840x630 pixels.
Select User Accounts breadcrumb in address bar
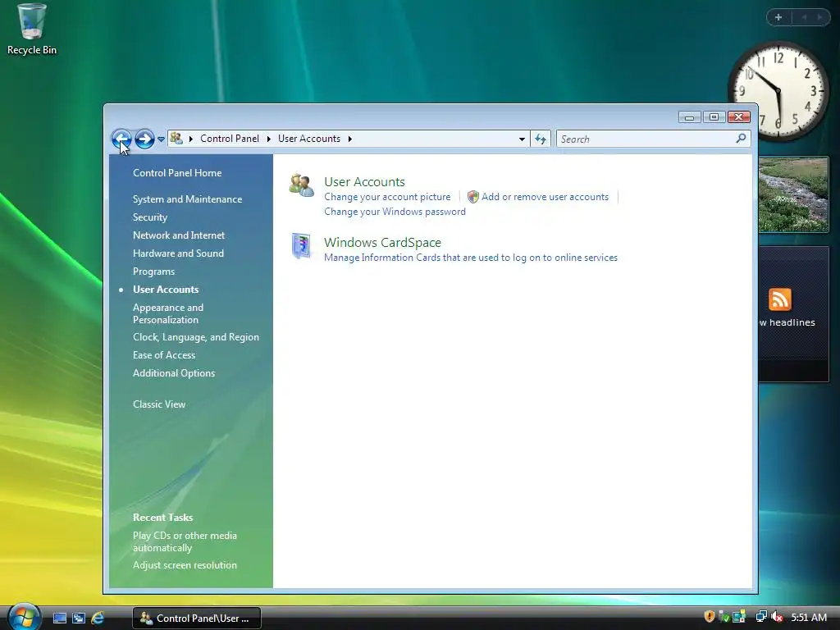pos(309,139)
